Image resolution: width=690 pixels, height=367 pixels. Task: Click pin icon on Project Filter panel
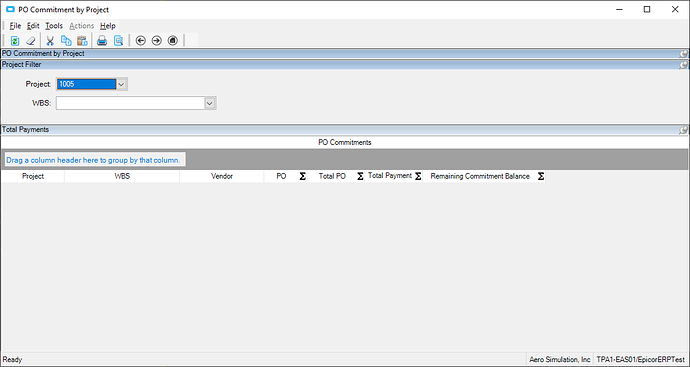[x=683, y=65]
